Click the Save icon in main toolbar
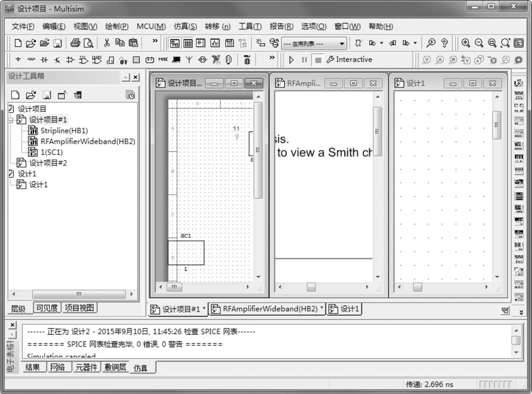Image resolution: width=532 pixels, height=394 pixels. (58, 43)
